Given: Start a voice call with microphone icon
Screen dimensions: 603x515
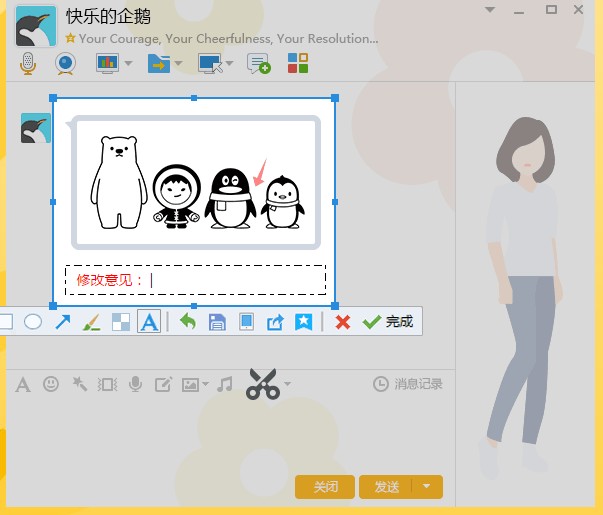Looking at the screenshot, I should click(x=28, y=63).
